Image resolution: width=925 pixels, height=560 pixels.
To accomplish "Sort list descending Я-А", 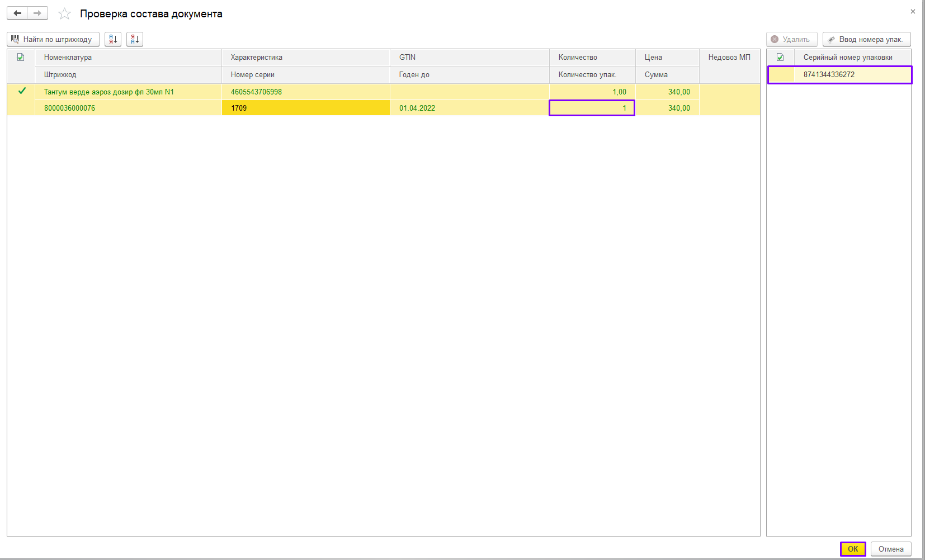I will tap(135, 39).
